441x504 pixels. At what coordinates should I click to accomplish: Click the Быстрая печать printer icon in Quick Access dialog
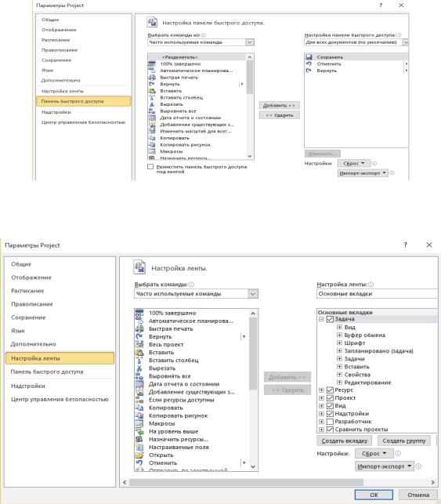pos(152,77)
